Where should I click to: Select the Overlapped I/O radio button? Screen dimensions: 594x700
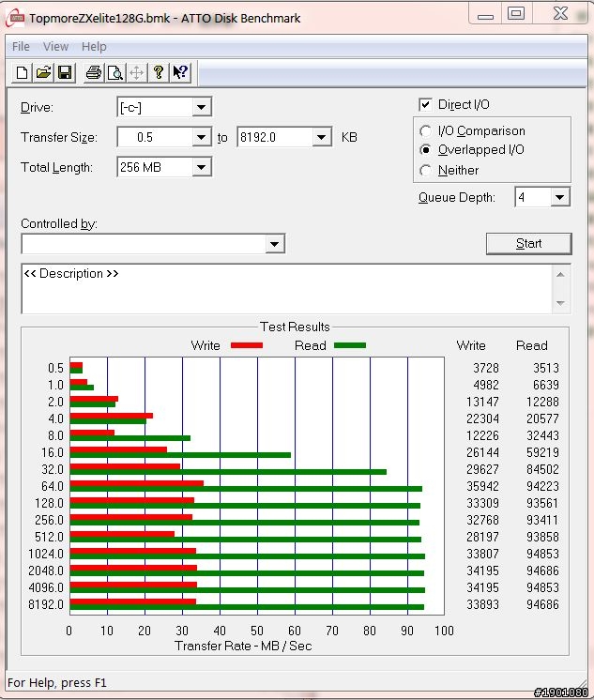(425, 150)
